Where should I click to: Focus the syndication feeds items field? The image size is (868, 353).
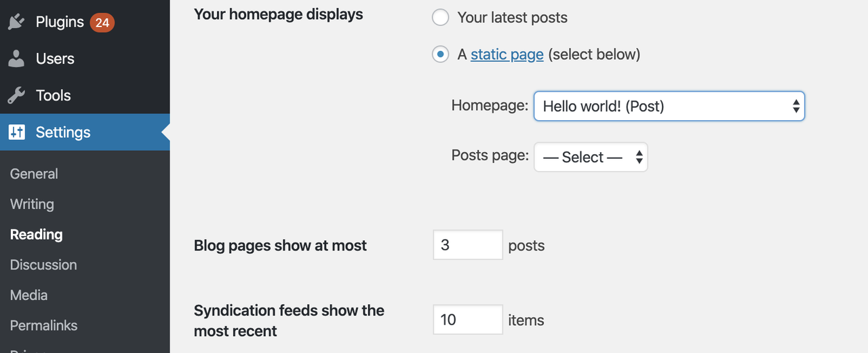(x=467, y=320)
